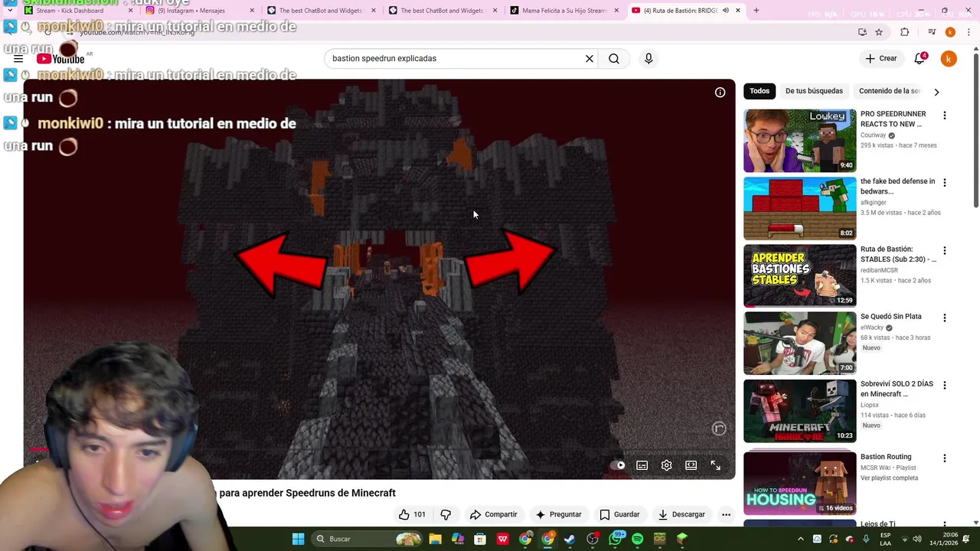Viewport: 980px width, 551px height.
Task: Save the video with Guardar
Action: [x=619, y=514]
